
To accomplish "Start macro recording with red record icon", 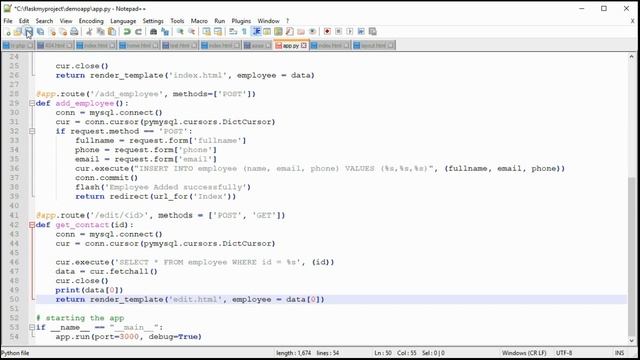I will [x=327, y=32].
